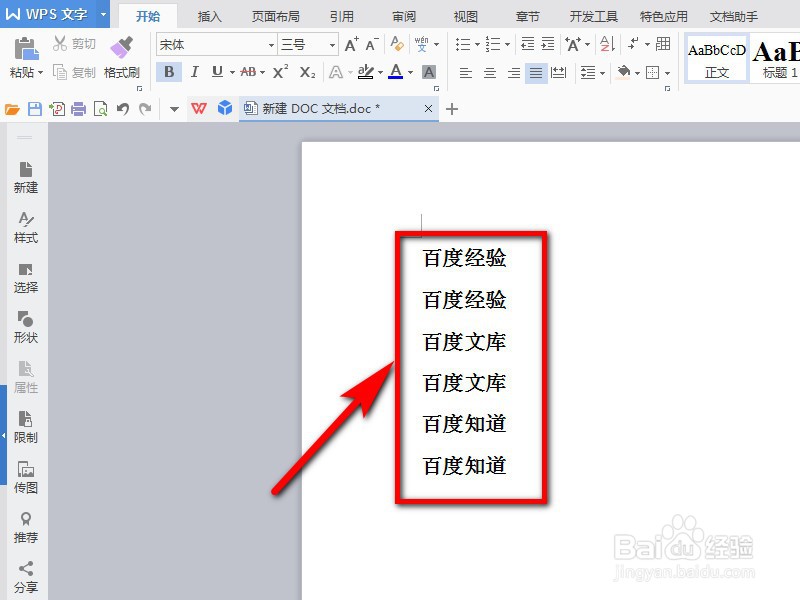The image size is (800, 600).
Task: Click the 选择 (Select) sidebar button
Action: coord(26,277)
